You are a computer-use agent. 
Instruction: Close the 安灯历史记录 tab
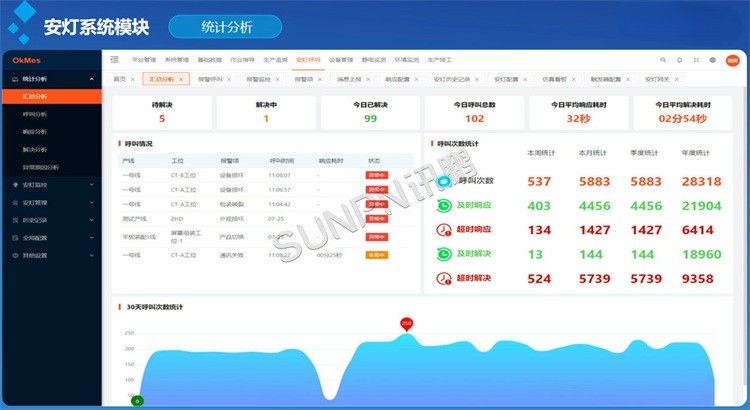[477, 79]
